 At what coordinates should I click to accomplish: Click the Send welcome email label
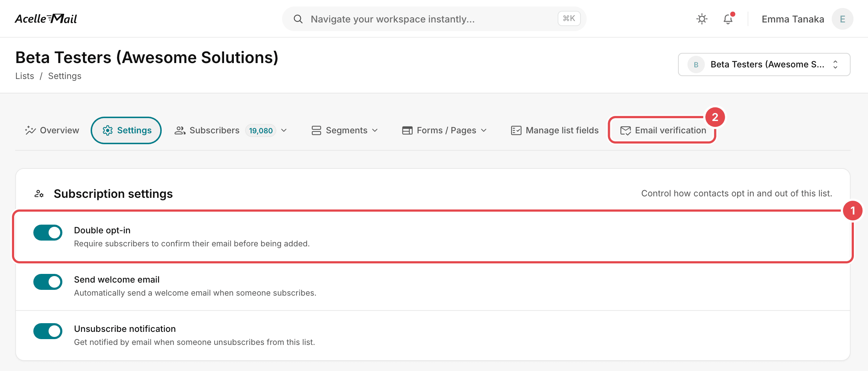(117, 280)
